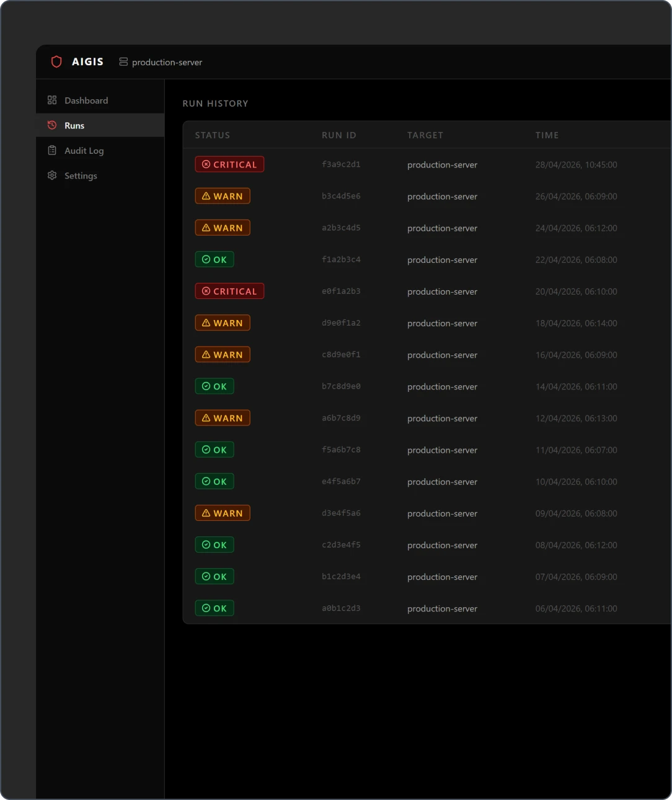Click the server icon beside production-server
Image resolution: width=672 pixels, height=800 pixels.
click(x=123, y=62)
